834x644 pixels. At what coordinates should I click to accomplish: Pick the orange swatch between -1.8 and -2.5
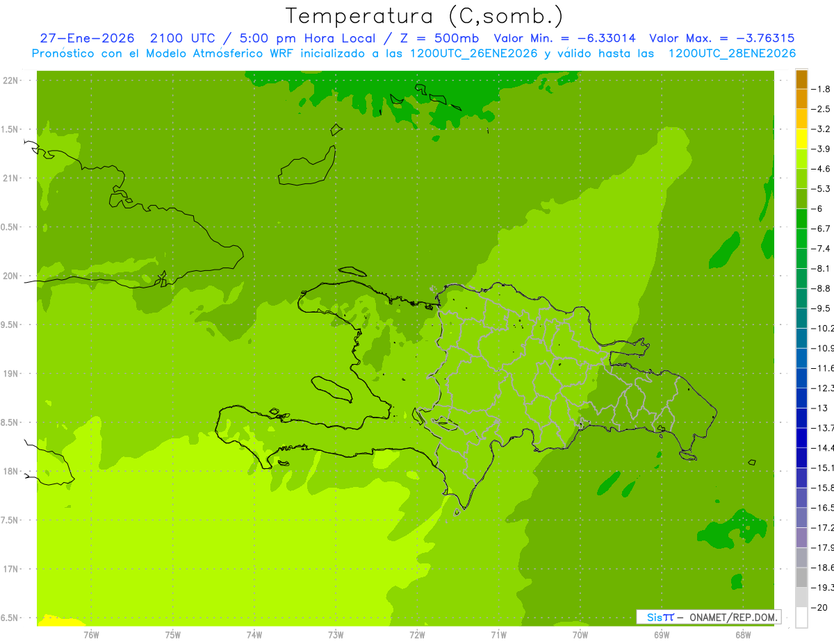click(802, 99)
